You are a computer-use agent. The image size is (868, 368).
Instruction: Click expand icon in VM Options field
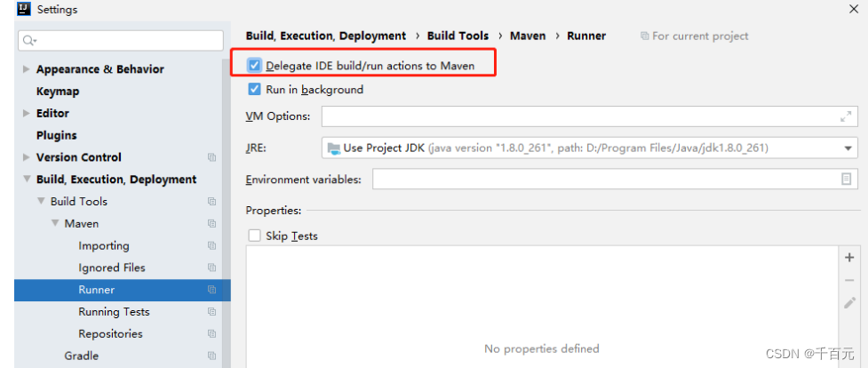pos(846,116)
